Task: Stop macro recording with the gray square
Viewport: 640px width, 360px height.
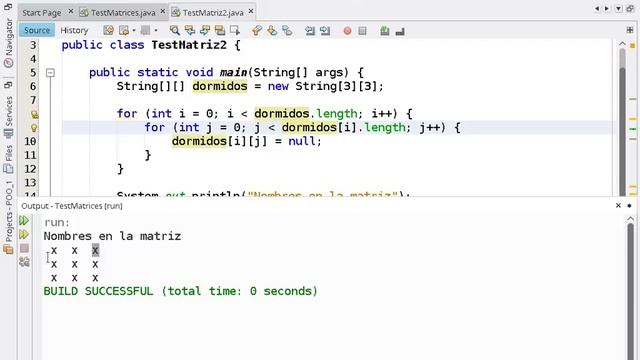Action: click(362, 31)
